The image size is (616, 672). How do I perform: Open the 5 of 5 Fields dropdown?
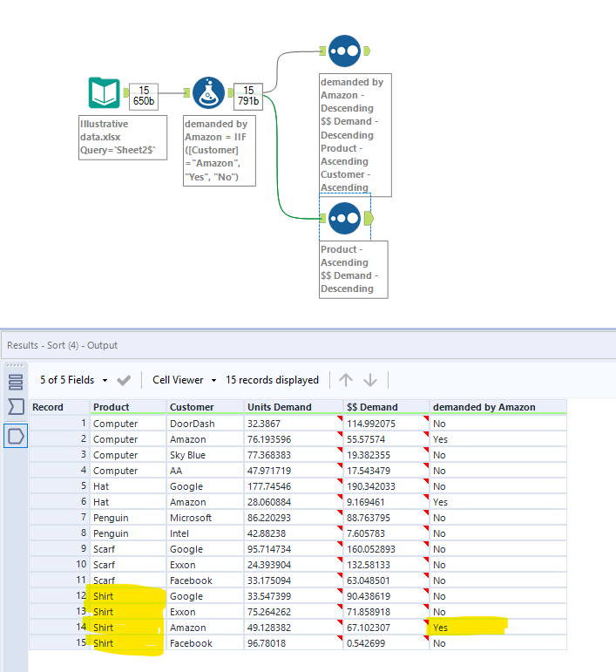tap(74, 380)
